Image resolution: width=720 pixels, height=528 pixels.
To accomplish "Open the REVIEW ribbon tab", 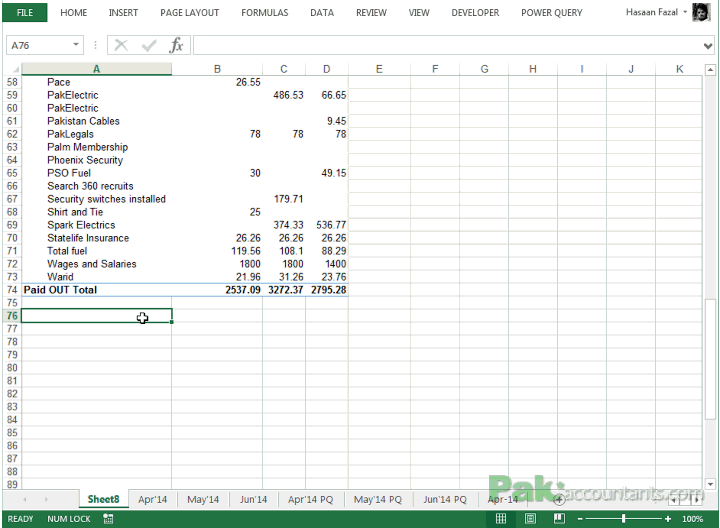I will (371, 13).
